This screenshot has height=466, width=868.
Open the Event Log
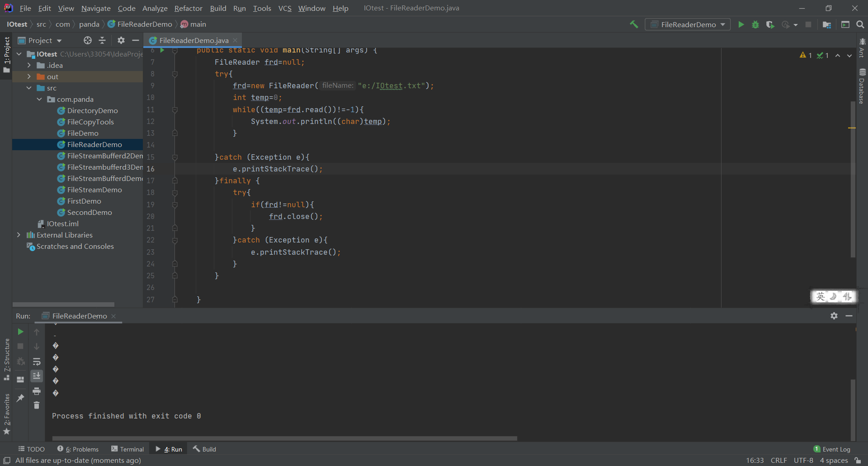point(832,449)
